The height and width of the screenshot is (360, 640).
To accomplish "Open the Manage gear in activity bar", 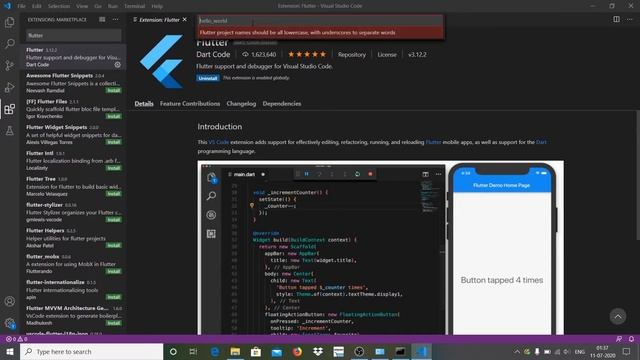I will (x=9, y=323).
